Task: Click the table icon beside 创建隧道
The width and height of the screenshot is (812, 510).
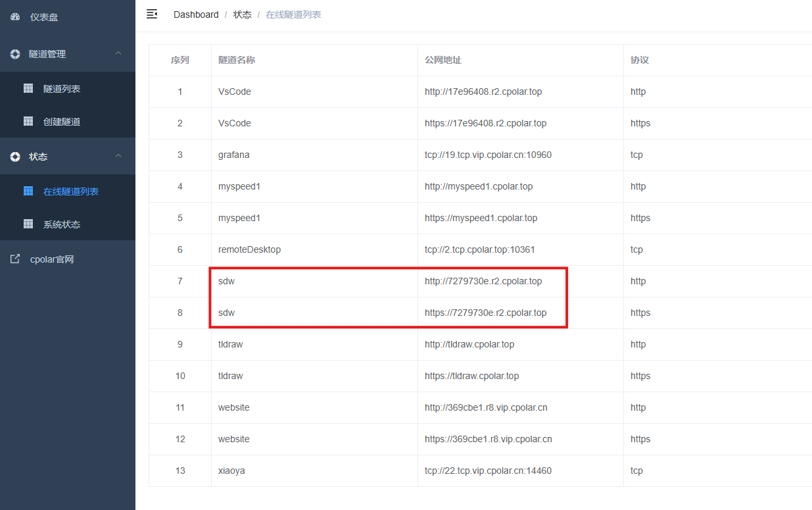Action: 28,121
